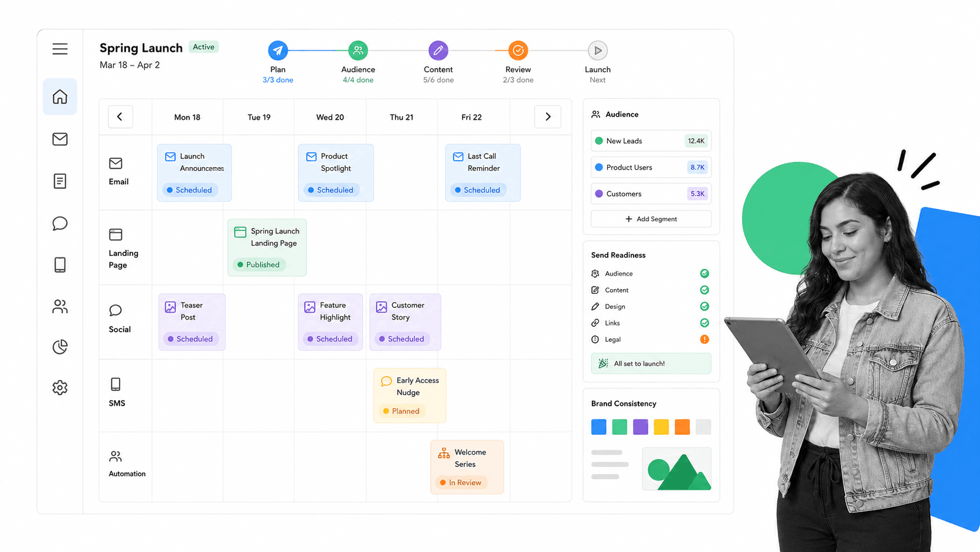Click the Published status pill

[x=258, y=265]
